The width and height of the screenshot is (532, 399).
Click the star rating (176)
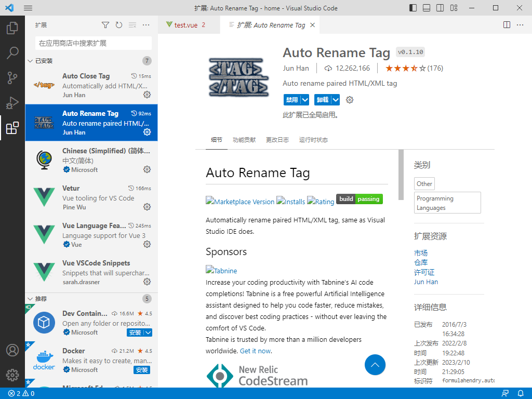pyautogui.click(x=414, y=68)
